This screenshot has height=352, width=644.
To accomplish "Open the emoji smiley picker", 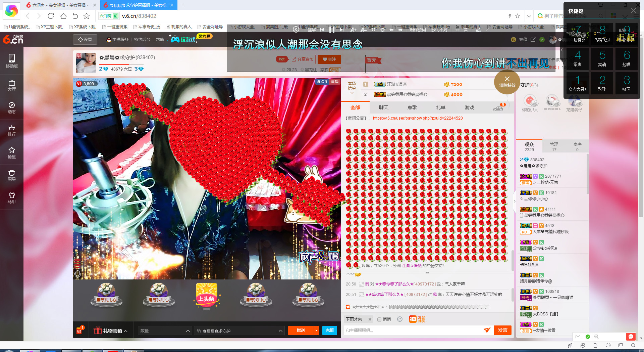I will (x=400, y=319).
